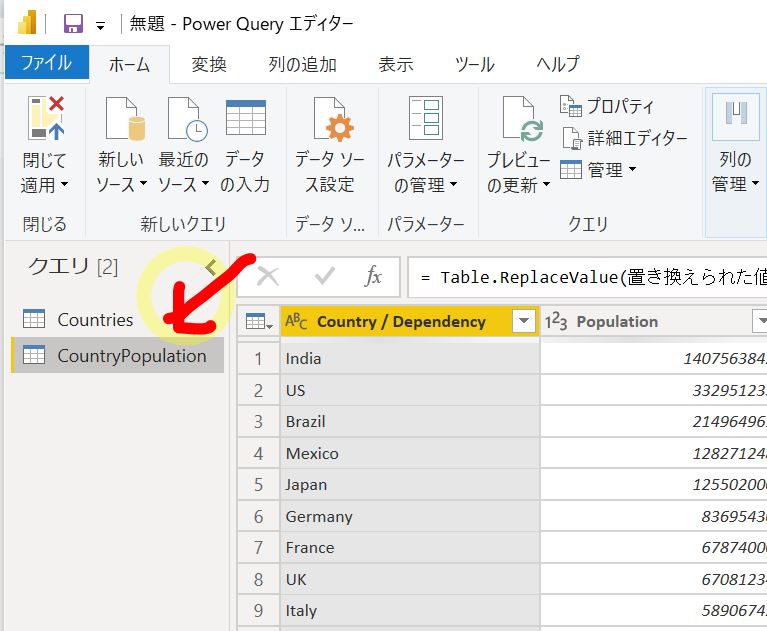The width and height of the screenshot is (767, 631).
Task: Expand the 新しいソース dropdown
Action: pos(143,183)
